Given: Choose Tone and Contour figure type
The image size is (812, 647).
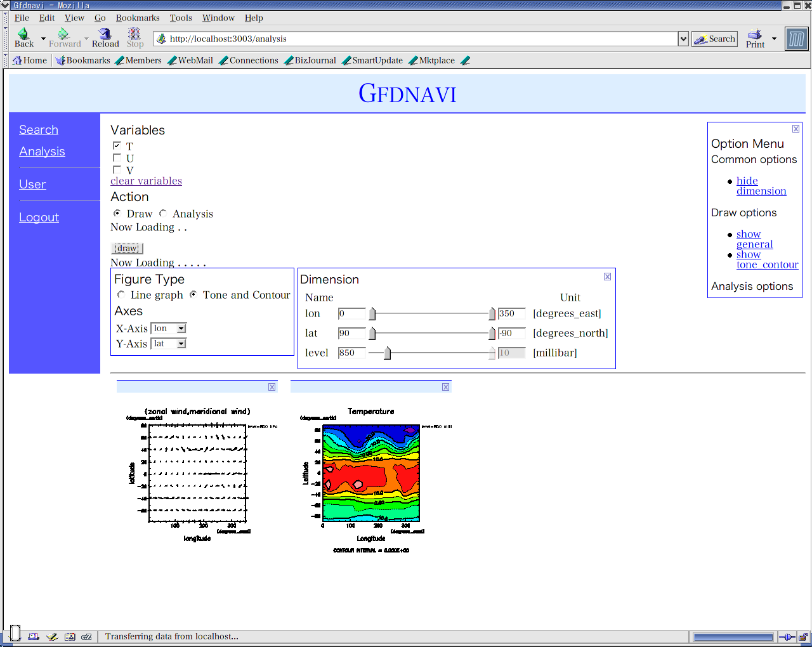Looking at the screenshot, I should click(x=193, y=294).
